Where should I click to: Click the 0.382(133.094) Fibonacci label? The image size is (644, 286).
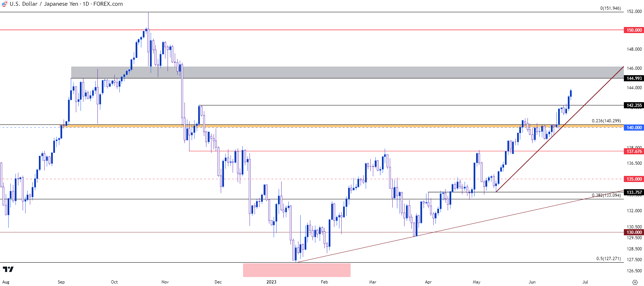(x=606, y=195)
